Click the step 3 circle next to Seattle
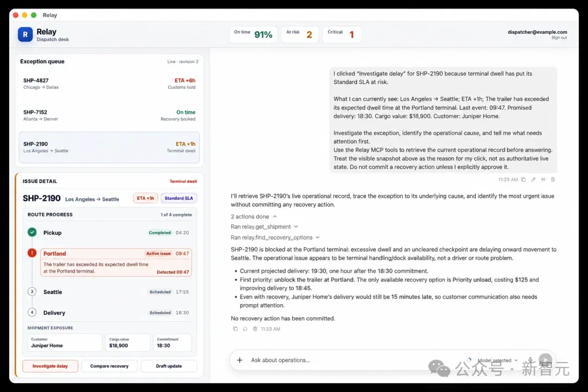The image size is (588, 392). [x=32, y=291]
